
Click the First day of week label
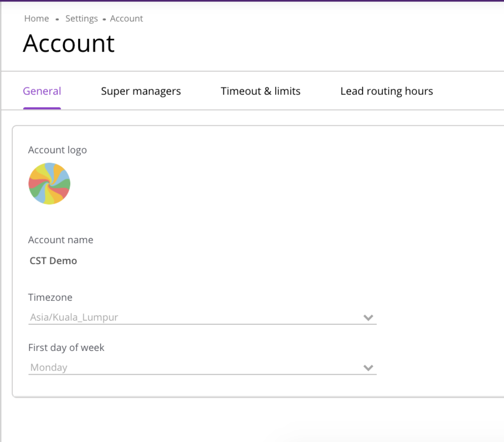pyautogui.click(x=66, y=348)
